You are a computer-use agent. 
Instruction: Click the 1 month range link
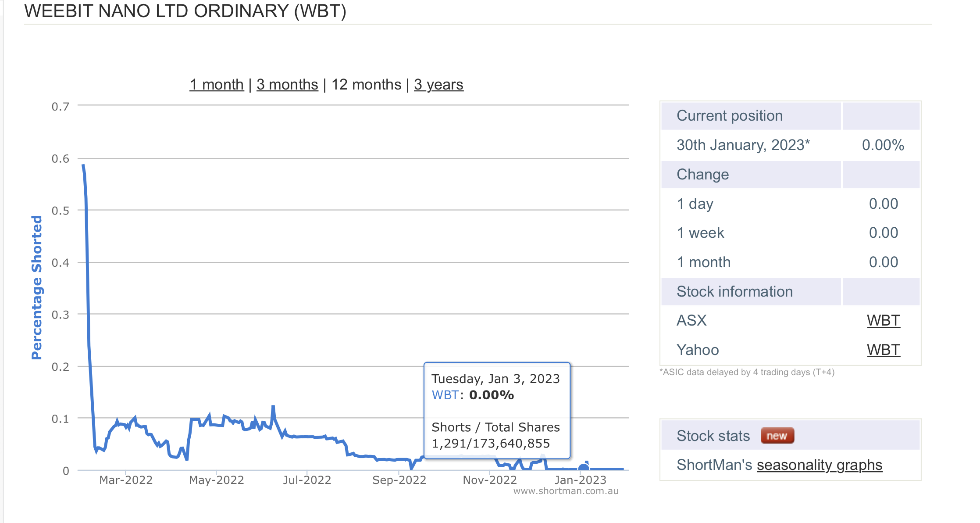click(216, 84)
